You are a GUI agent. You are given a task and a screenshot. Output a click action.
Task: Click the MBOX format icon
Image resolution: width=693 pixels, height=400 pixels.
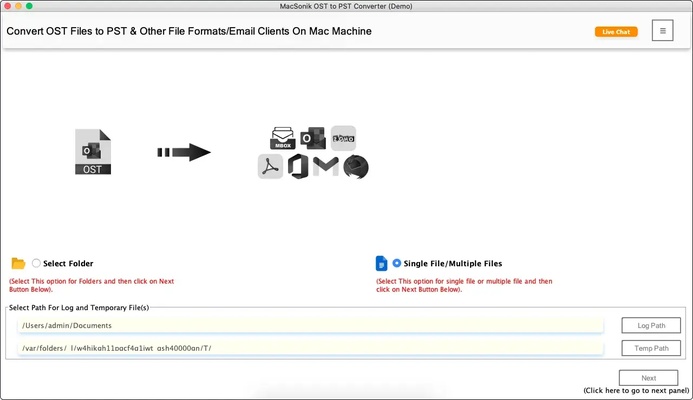[283, 138]
